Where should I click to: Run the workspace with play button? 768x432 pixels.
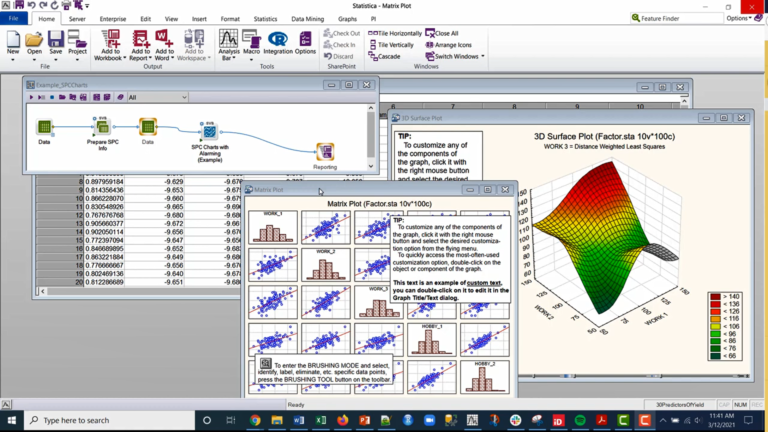click(x=31, y=97)
